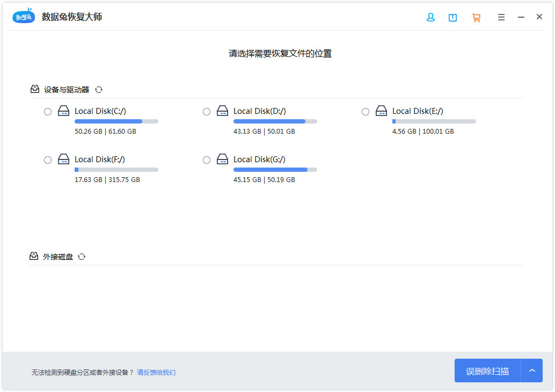Open the hamburger menu in title bar
The height and width of the screenshot is (392, 555).
tap(501, 17)
